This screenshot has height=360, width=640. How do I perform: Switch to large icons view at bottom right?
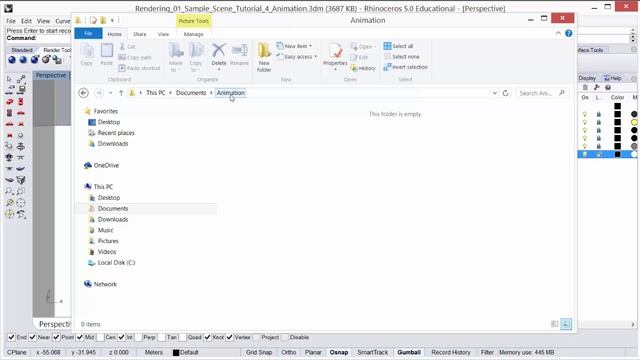click(566, 324)
